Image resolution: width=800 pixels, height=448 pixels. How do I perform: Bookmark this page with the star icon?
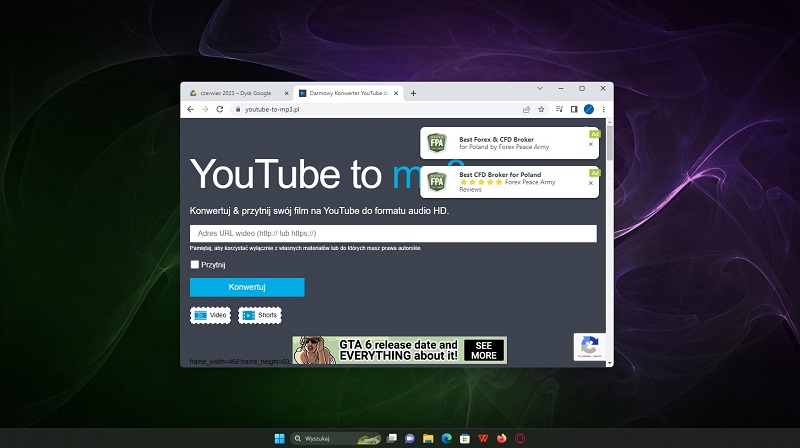[x=541, y=109]
